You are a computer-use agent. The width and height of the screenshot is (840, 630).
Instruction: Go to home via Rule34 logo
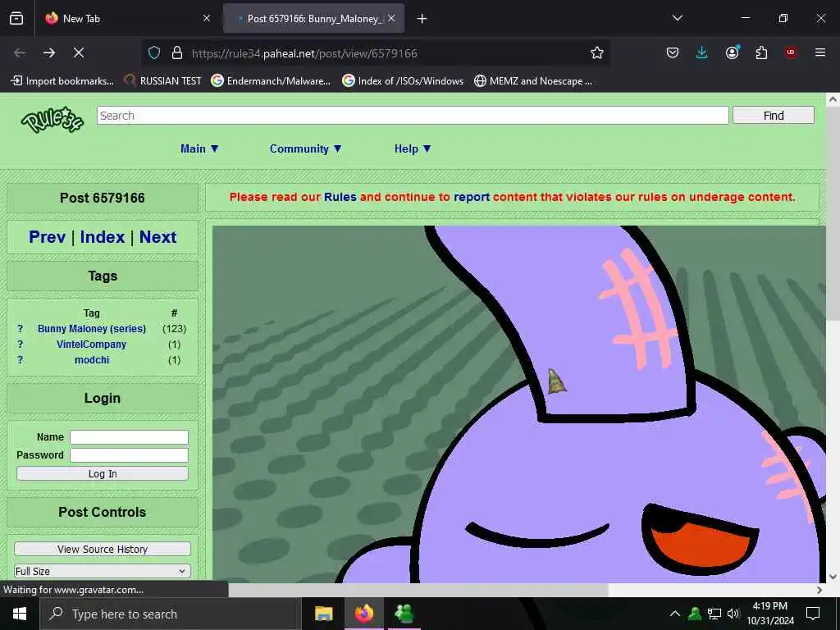coord(52,120)
